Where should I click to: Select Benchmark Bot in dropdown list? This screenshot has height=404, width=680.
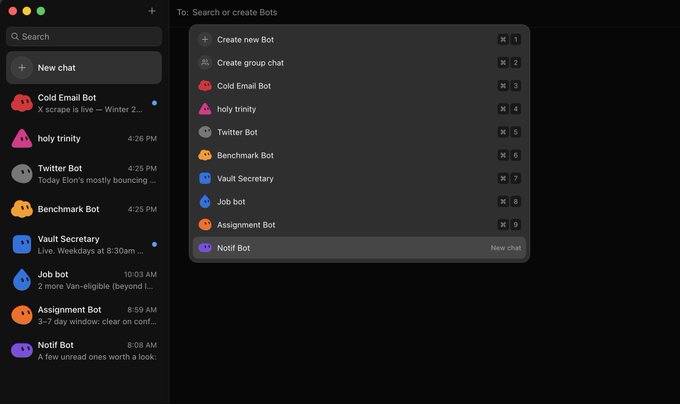pyautogui.click(x=360, y=155)
